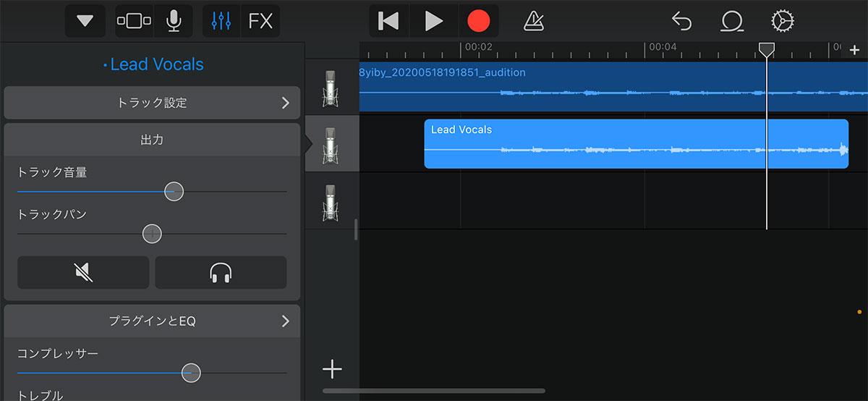
Task: Expand トラック設定 section
Action: 152,103
